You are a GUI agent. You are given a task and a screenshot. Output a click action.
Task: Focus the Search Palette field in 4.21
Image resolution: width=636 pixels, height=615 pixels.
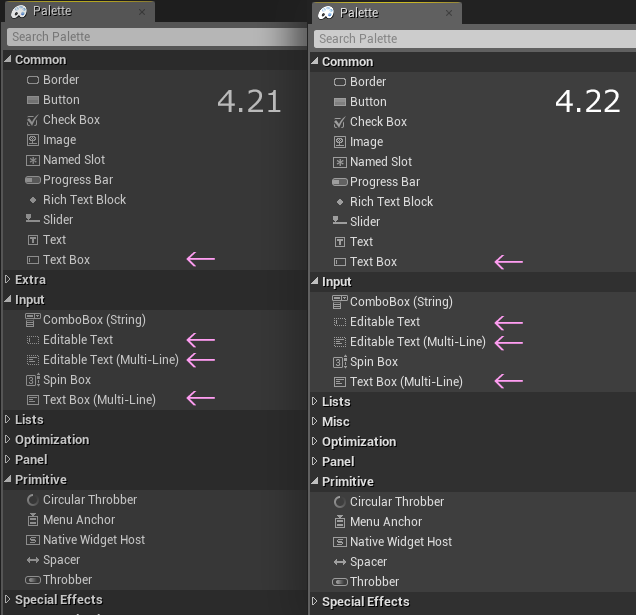(x=157, y=37)
